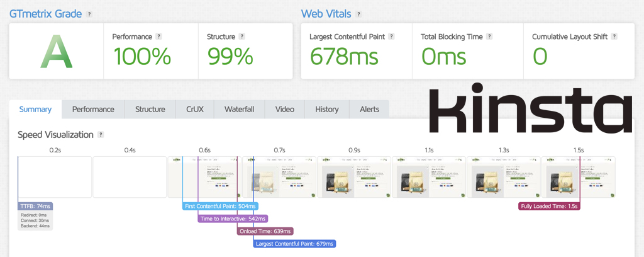This screenshot has width=644, height=257.
Task: Open the Waterfall tab
Action: point(240,110)
